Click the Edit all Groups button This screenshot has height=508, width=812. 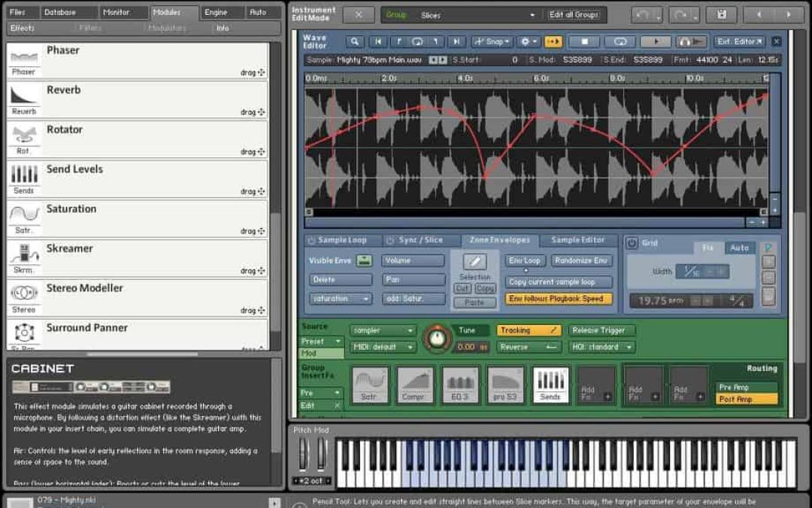574,14
